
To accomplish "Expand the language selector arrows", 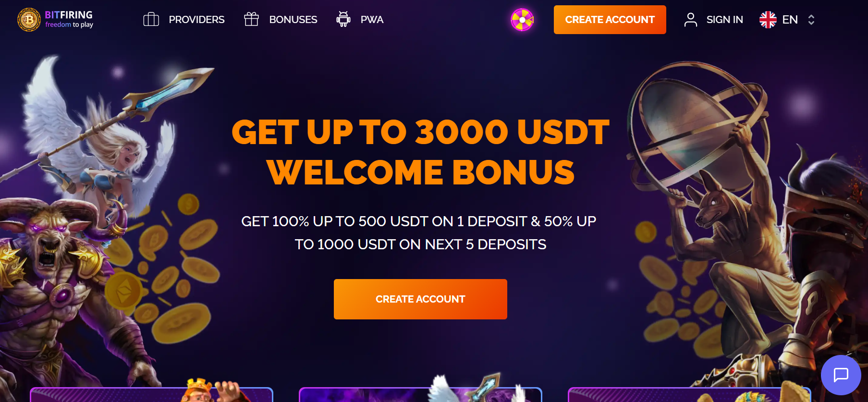I will (811, 20).
